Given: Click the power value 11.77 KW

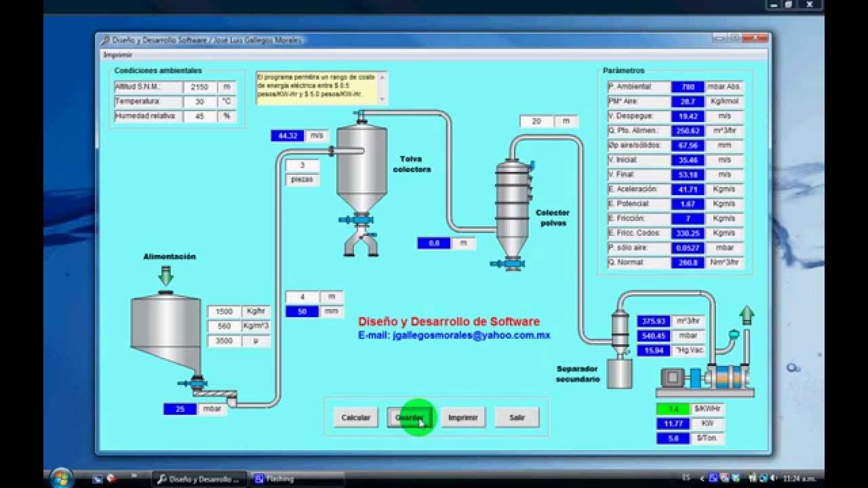Looking at the screenshot, I should tap(673, 424).
